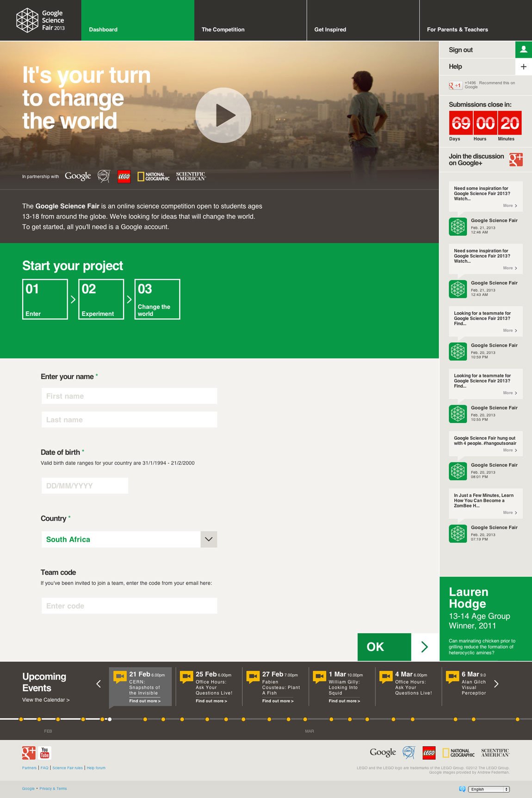
Task: Expand More on first inspiration post
Action: pyautogui.click(x=510, y=205)
